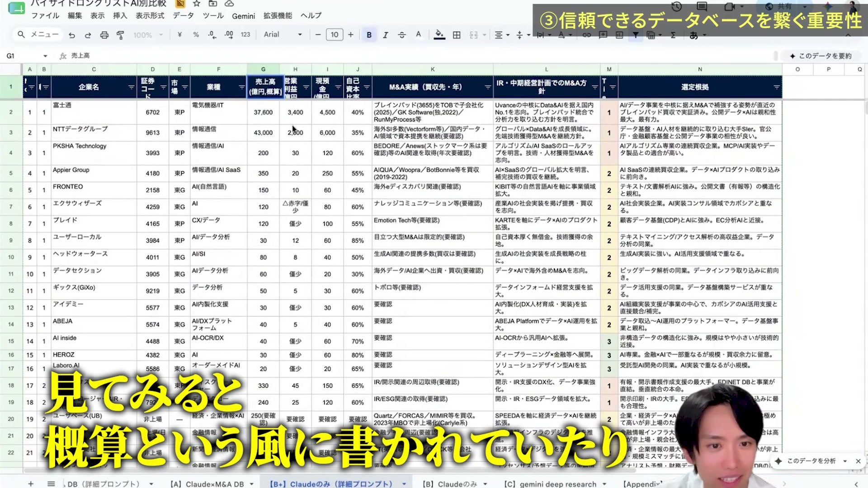Screen dimensions: 868x488
Task: Open filter dropdown on 業種 header
Action: pyautogui.click(x=241, y=87)
